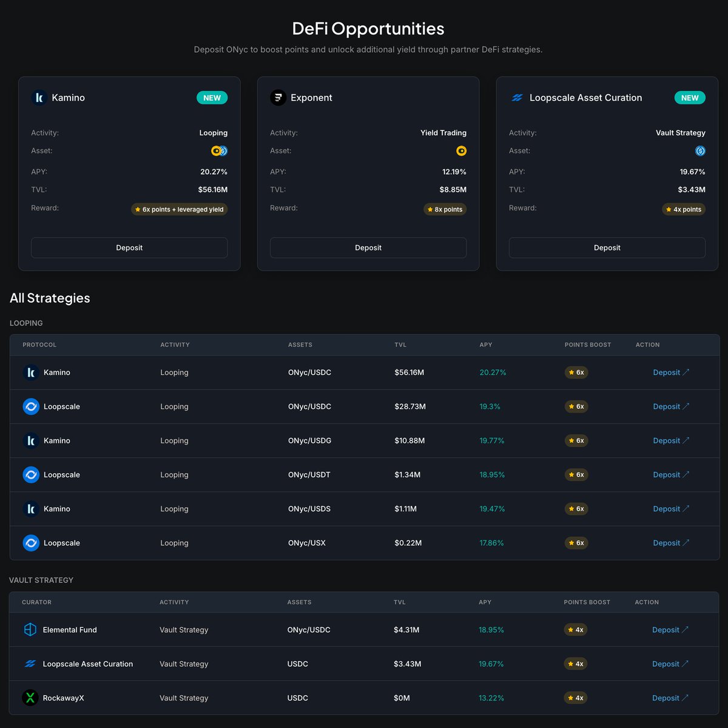
Task: Click the 6x boost badge in the ONyc/USX row
Action: point(576,543)
